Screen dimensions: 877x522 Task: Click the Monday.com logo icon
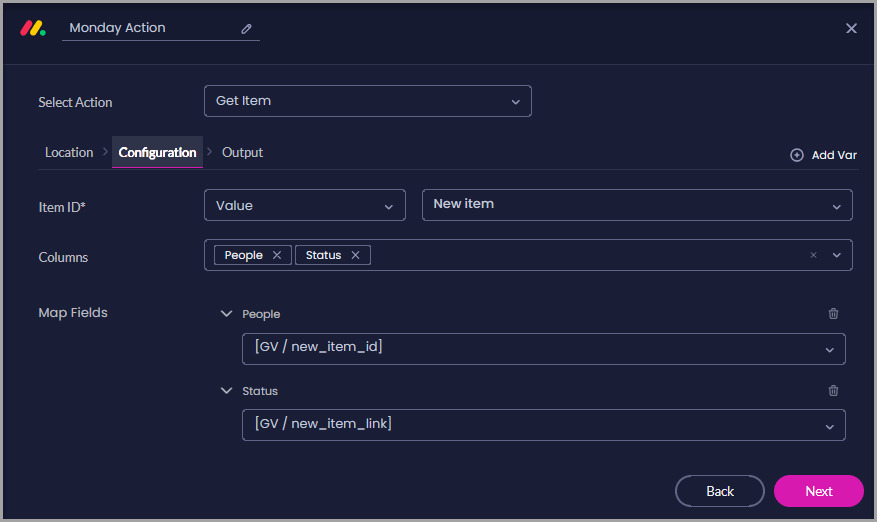pyautogui.click(x=32, y=28)
